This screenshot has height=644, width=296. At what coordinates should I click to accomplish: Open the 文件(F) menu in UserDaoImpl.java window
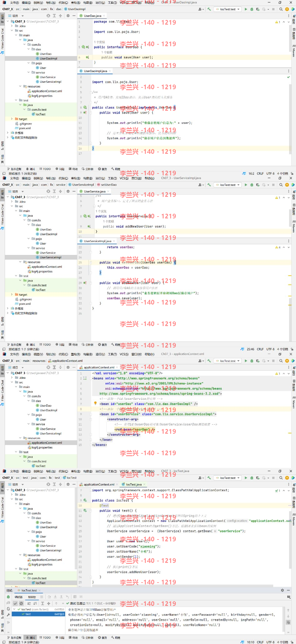tap(14, 3)
